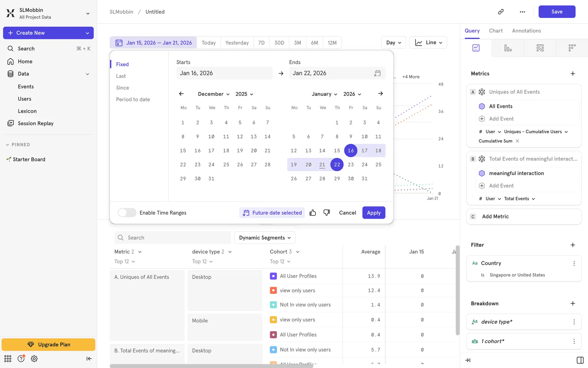Select the Flows report type icon
Image resolution: width=588 pixels, height=368 pixels.
(540, 48)
